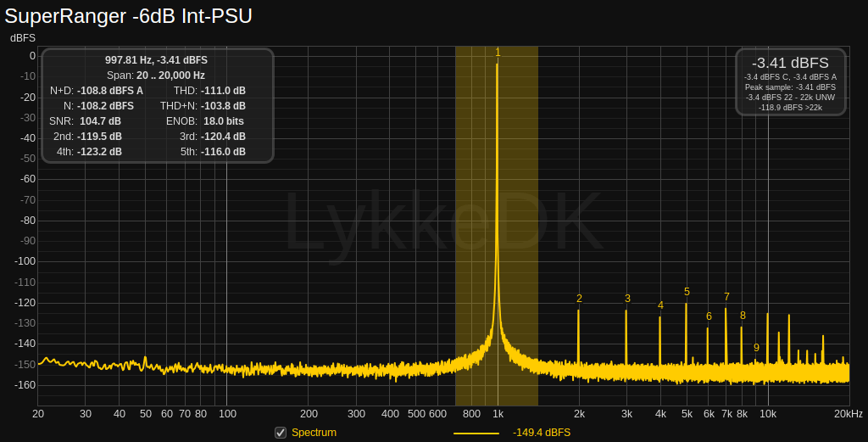Click the SuperRanger -6dB Int-PSU title
Image resolution: width=868 pixels, height=442 pixels.
coord(129,15)
